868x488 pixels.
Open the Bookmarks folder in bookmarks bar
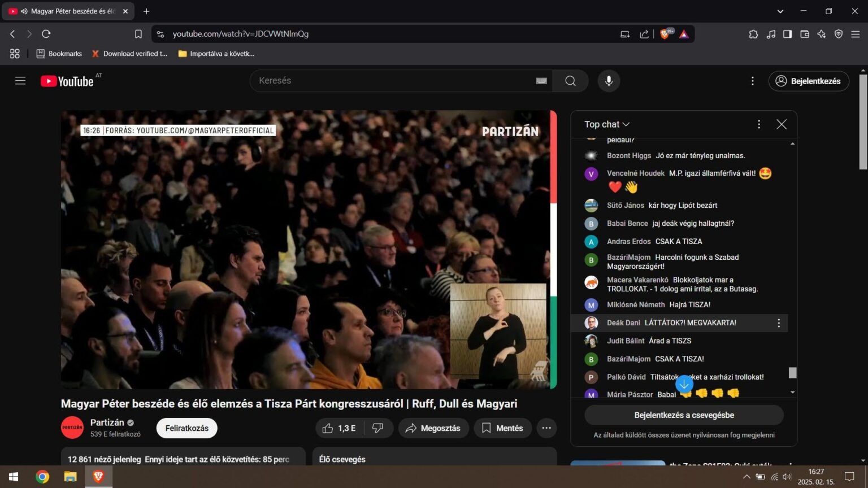tap(59, 54)
